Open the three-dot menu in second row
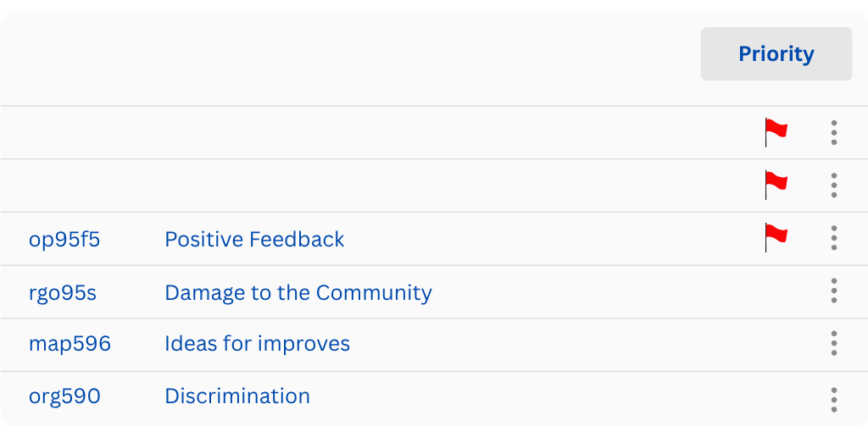Viewport: 868px width, 432px height. [834, 185]
